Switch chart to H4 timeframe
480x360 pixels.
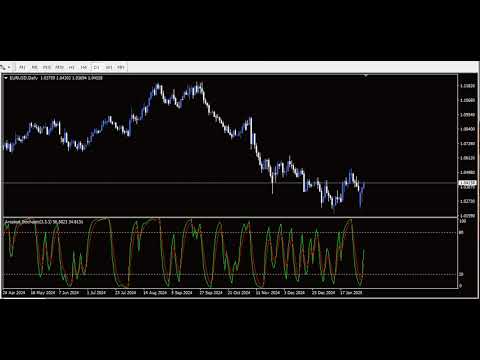pyautogui.click(x=84, y=67)
